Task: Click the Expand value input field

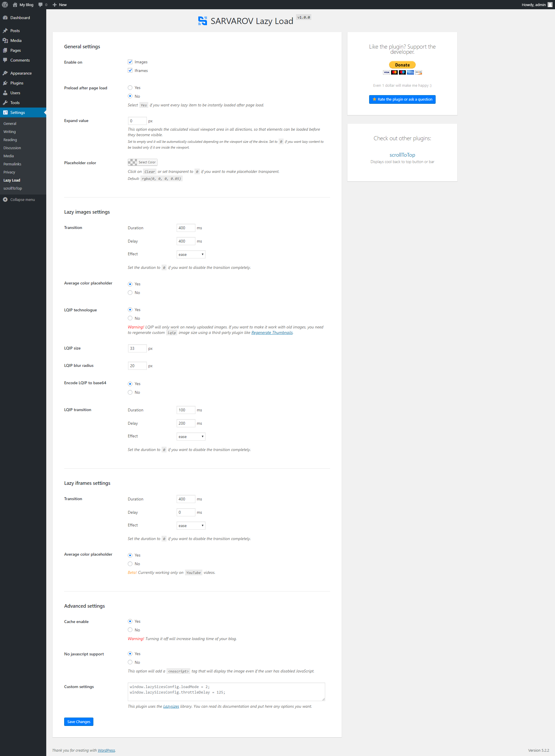Action: click(x=137, y=121)
